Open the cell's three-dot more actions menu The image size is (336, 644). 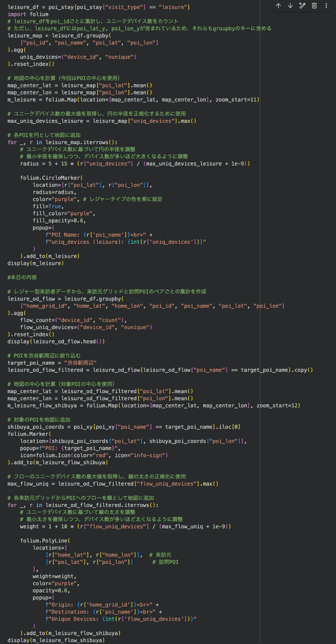326,6
